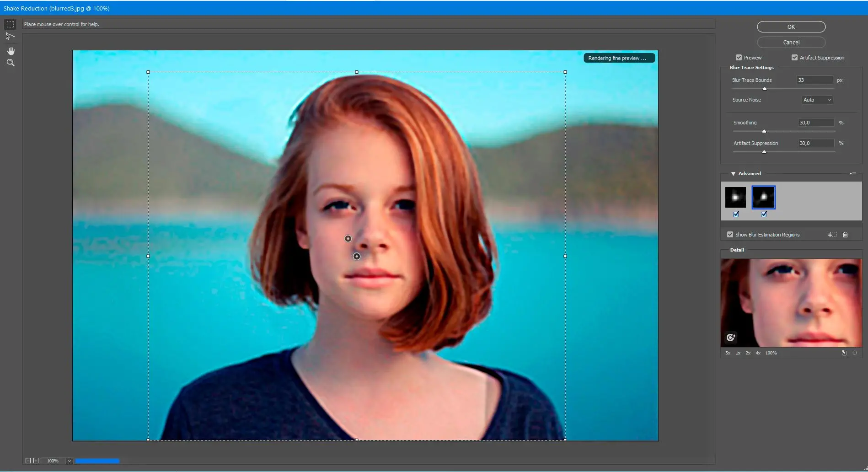Click the Blur Trace Bounds value field
868x472 pixels.
(814, 80)
